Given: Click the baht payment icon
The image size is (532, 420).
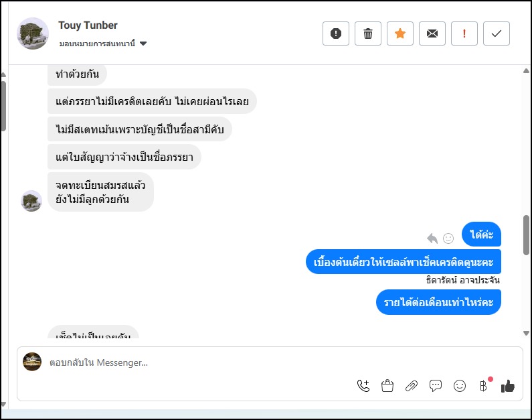Looking at the screenshot, I should (483, 385).
